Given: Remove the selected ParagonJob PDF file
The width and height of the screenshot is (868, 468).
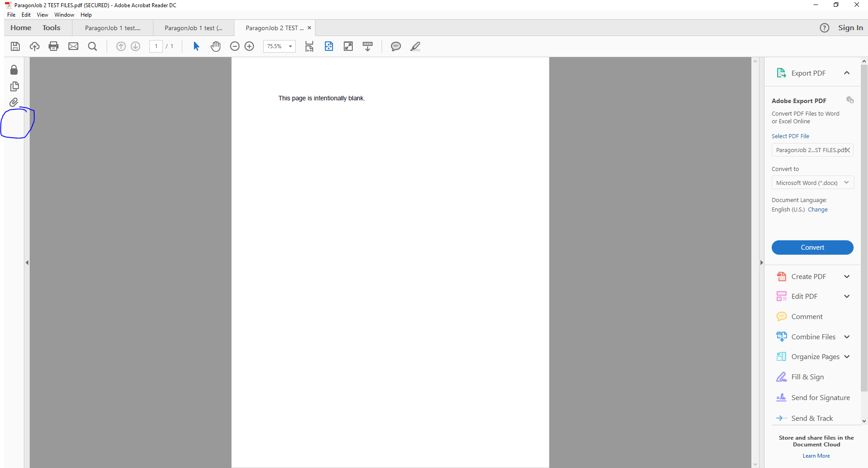Looking at the screenshot, I should [847, 150].
